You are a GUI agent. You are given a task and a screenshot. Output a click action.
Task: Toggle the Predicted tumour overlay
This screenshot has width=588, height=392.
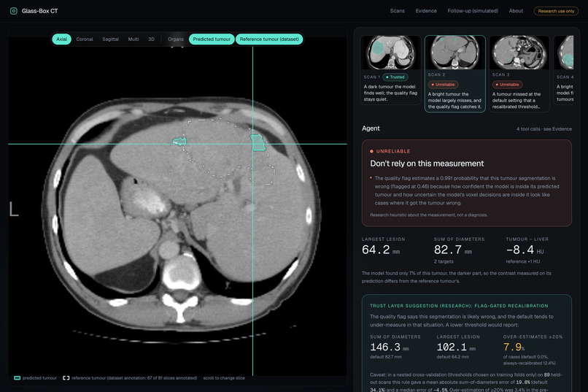click(212, 39)
